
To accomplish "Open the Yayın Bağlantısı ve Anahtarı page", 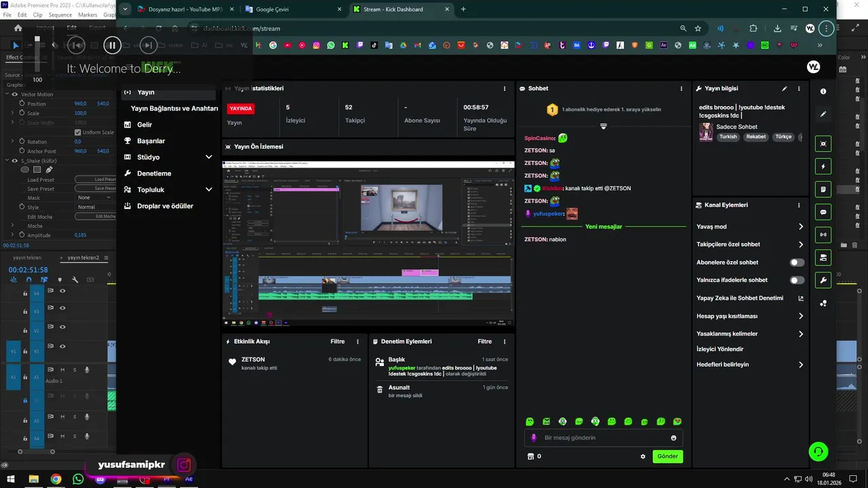I will coord(174,108).
